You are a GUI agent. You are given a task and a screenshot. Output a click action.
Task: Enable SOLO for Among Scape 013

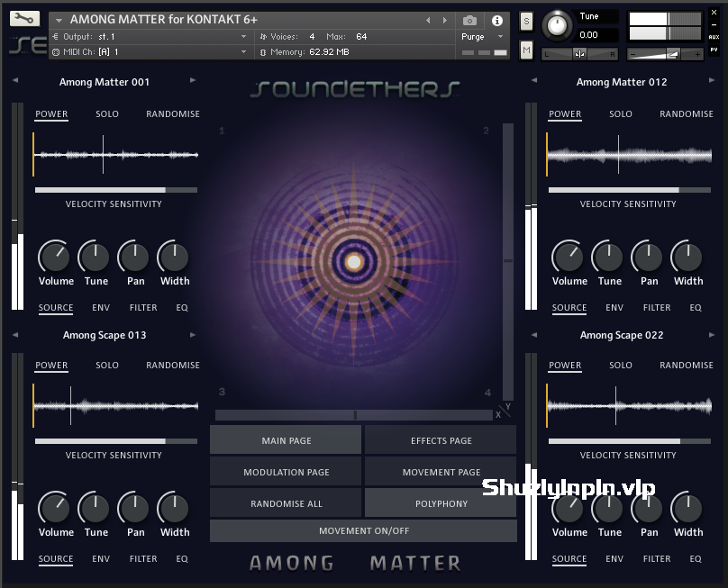pyautogui.click(x=107, y=366)
